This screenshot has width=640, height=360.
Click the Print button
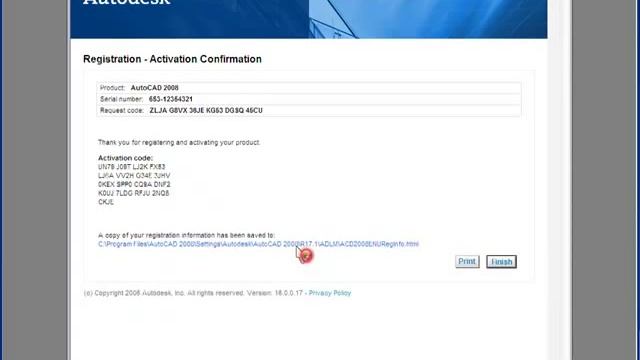click(x=467, y=261)
